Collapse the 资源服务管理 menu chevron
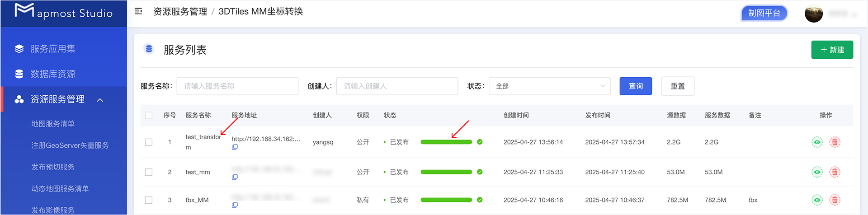 tap(100, 100)
